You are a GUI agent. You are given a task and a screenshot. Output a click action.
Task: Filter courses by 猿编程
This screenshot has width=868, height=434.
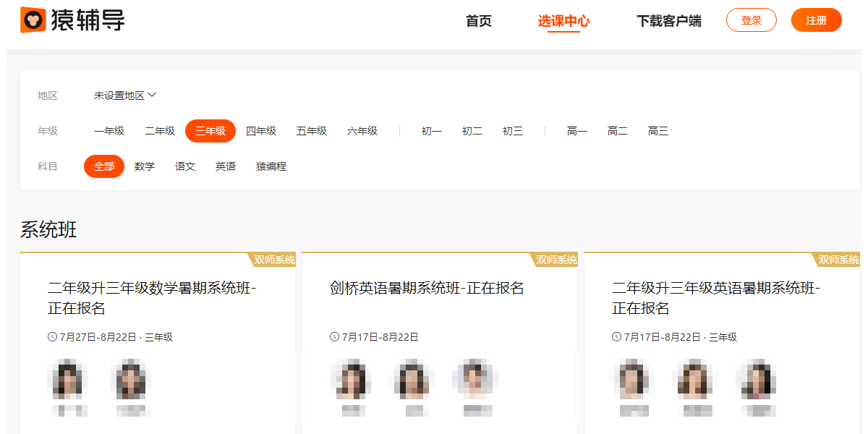[x=271, y=166]
